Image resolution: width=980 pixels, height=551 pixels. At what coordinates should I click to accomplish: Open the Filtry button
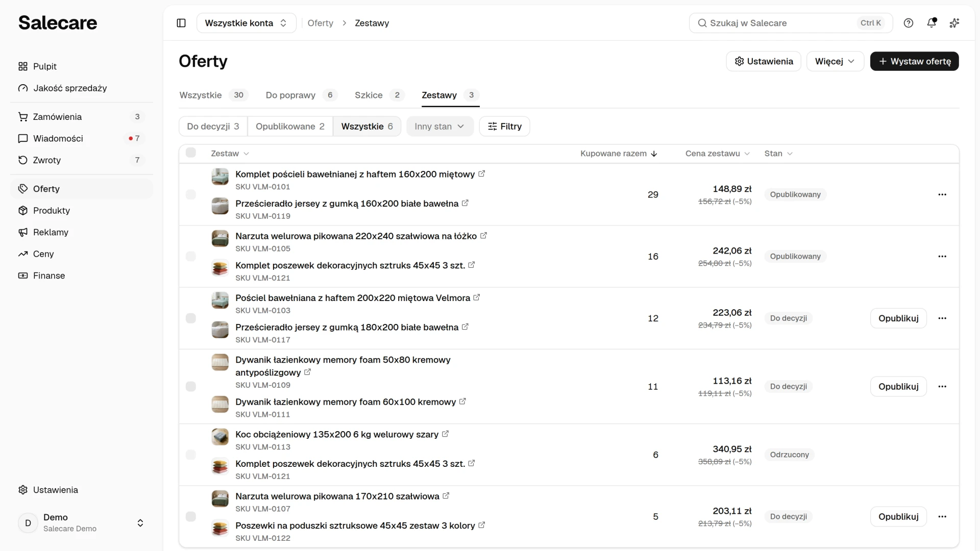click(x=504, y=127)
